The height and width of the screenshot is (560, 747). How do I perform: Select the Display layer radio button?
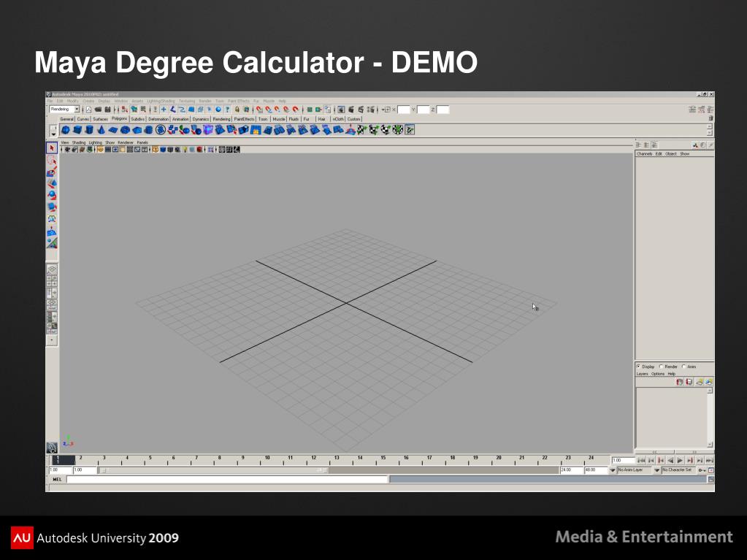pyautogui.click(x=639, y=367)
